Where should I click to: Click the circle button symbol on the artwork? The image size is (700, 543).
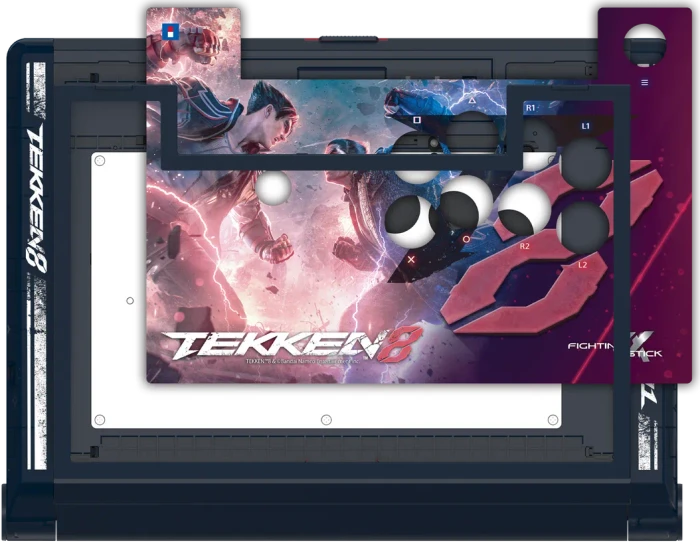click(467, 239)
